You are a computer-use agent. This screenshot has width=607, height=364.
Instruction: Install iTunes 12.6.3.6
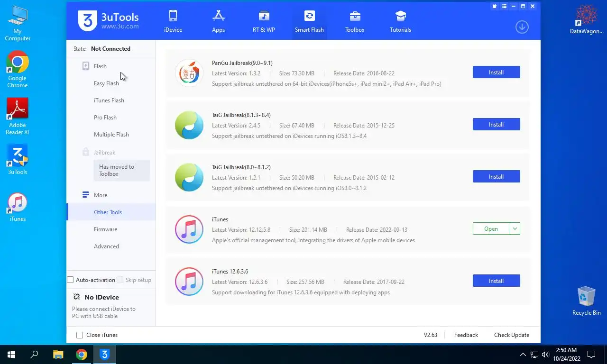(x=496, y=281)
